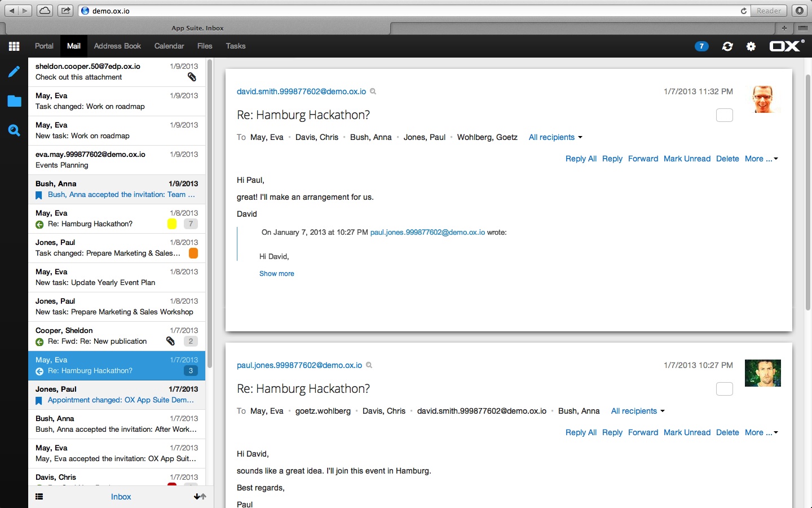Open the More actions dropdown
Image resolution: width=812 pixels, height=508 pixels.
pos(761,159)
